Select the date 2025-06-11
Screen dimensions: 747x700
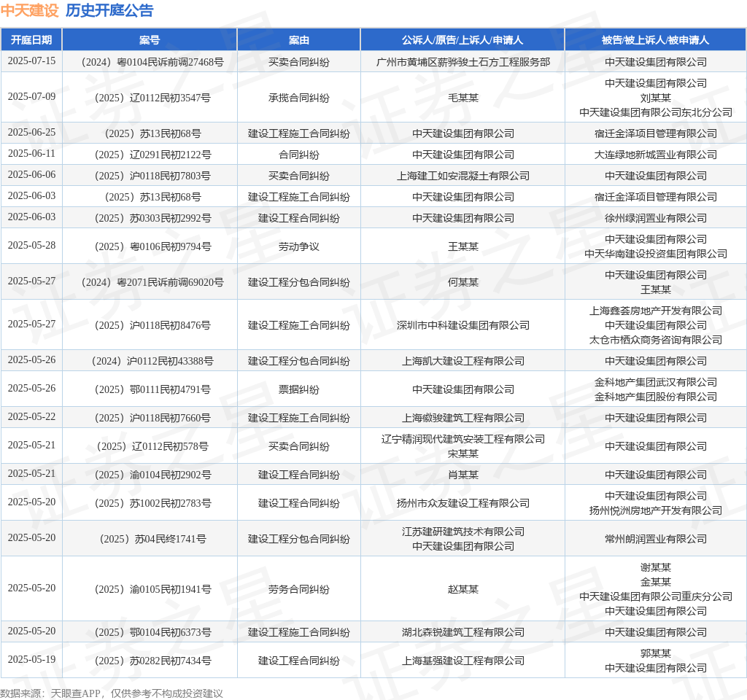point(31,153)
